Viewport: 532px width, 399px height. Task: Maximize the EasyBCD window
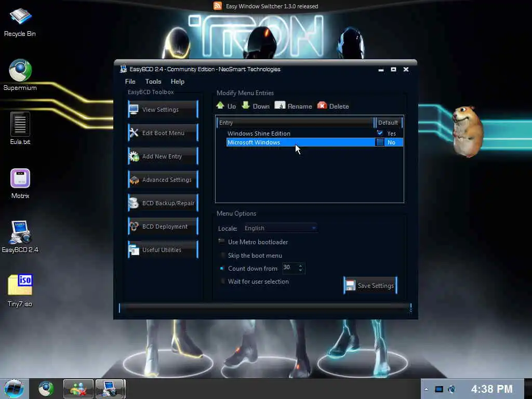(394, 69)
